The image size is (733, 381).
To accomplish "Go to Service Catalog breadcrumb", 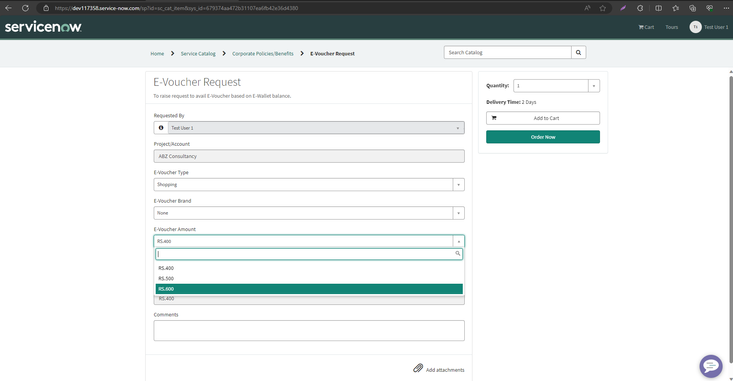I will 198,54.
